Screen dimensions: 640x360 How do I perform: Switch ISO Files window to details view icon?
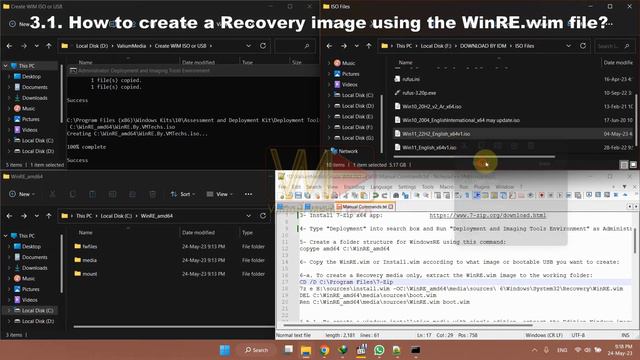tap(624, 164)
